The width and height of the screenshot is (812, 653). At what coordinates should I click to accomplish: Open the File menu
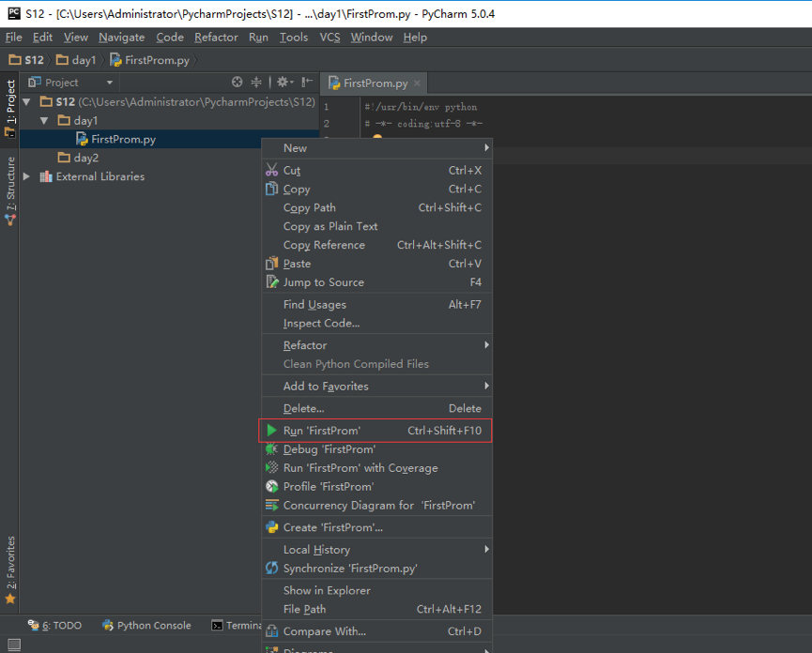click(x=13, y=38)
